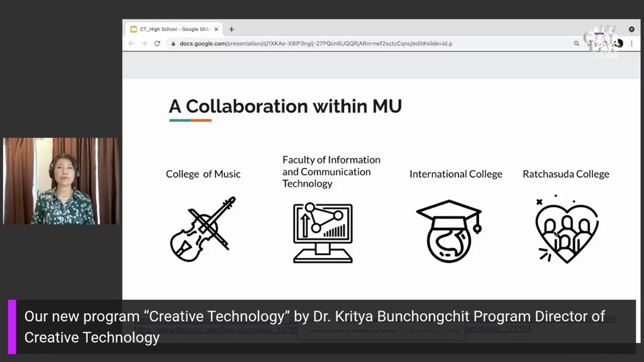
Task: Select the presenter webcam video thumbnail
Action: [60, 181]
